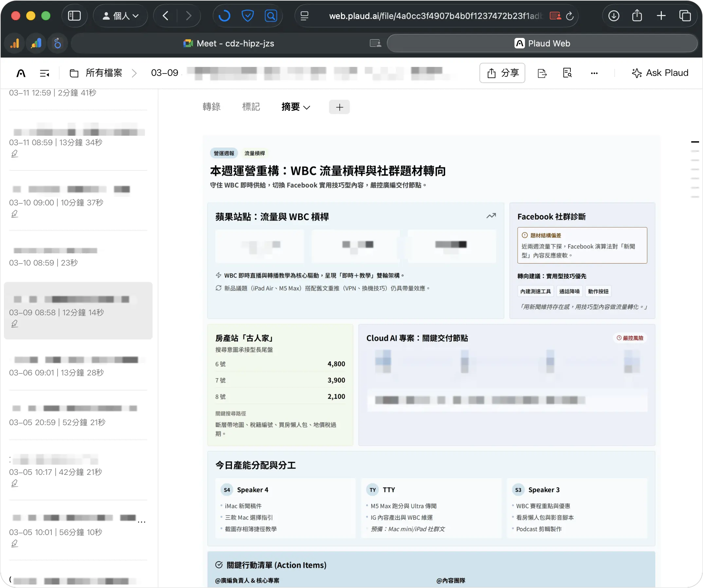Image resolution: width=703 pixels, height=588 pixels.
Task: Toggle the Safari sidebar button
Action: pyautogui.click(x=74, y=16)
